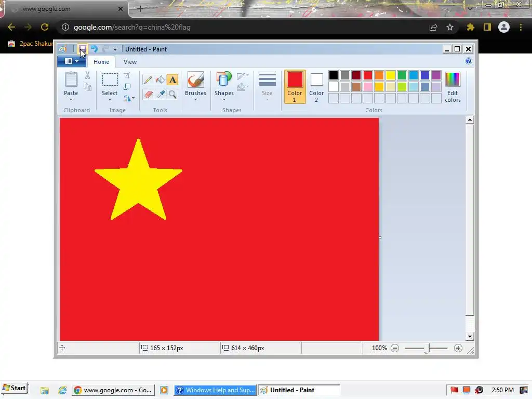Image resolution: width=532 pixels, height=399 pixels.
Task: Click the Chrome address bar URL
Action: point(132,27)
